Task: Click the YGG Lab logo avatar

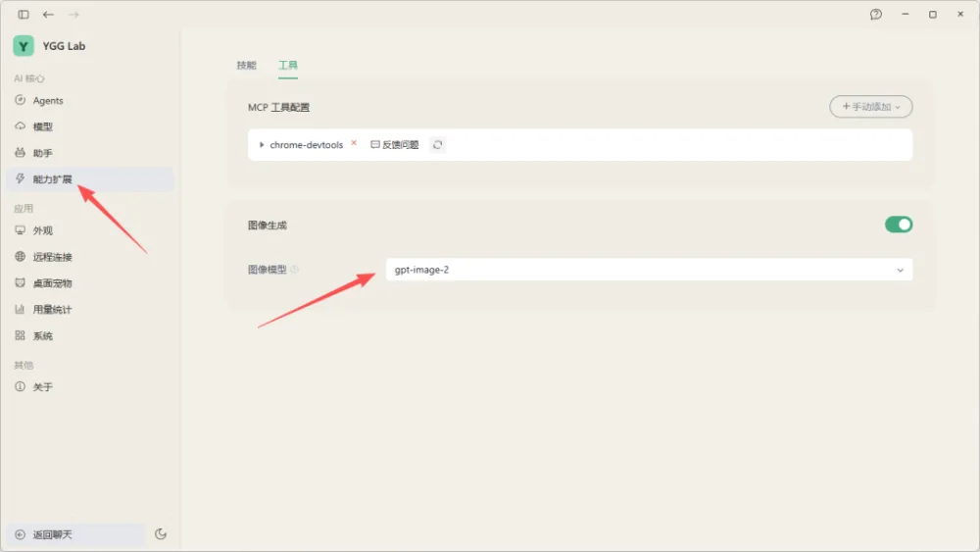Action: click(24, 46)
